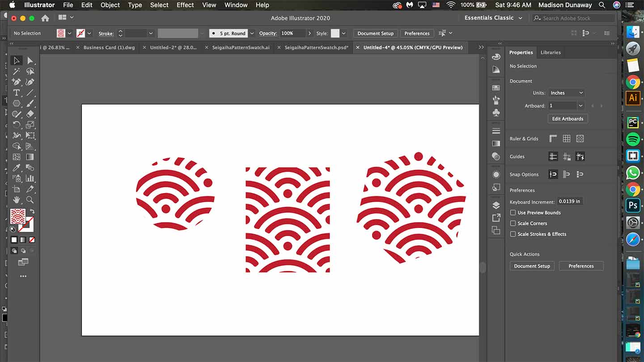Open the Arrange Documents dropdown
Screen dimensions: 644x362
tap(66, 18)
